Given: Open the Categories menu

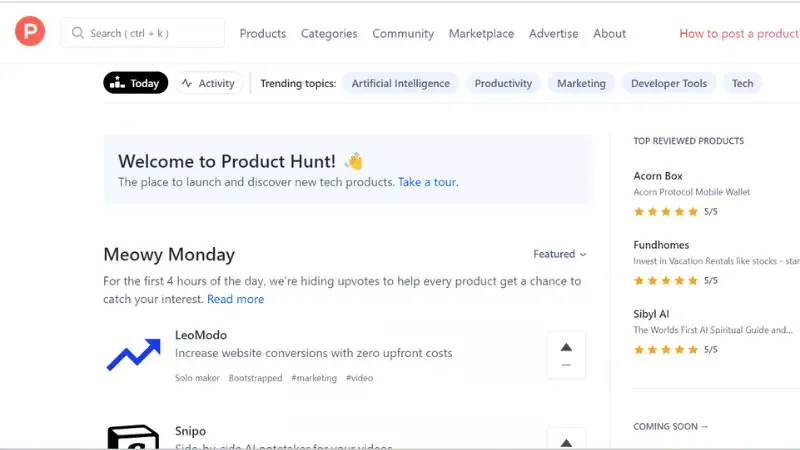Looking at the screenshot, I should 329,34.
